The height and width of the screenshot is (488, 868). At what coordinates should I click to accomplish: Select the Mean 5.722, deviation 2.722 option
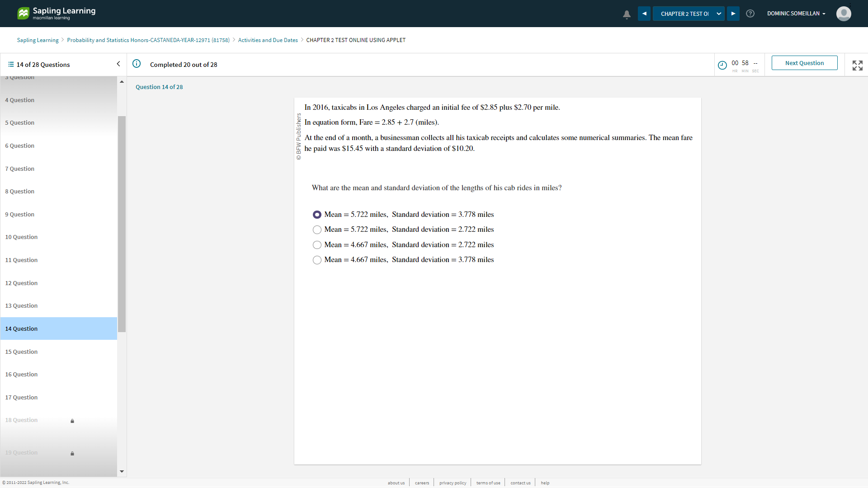[x=317, y=230]
